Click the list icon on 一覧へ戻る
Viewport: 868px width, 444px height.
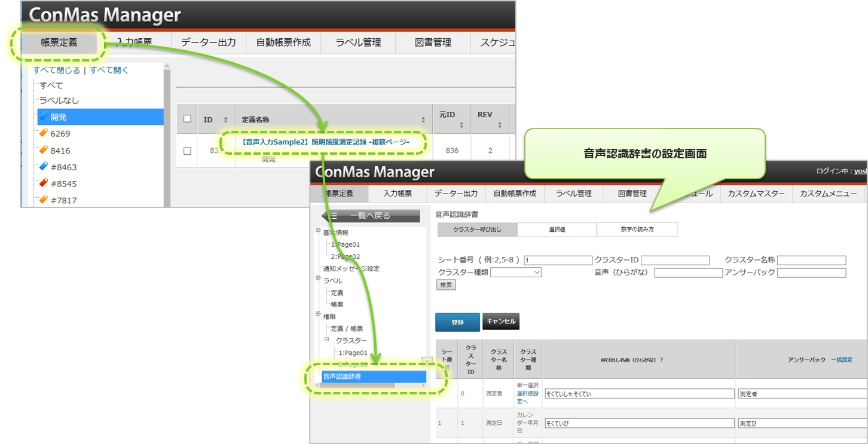coord(334,216)
